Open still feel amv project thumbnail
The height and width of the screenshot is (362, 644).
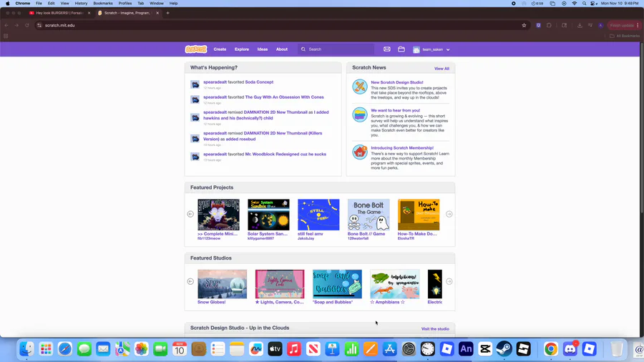(318, 215)
